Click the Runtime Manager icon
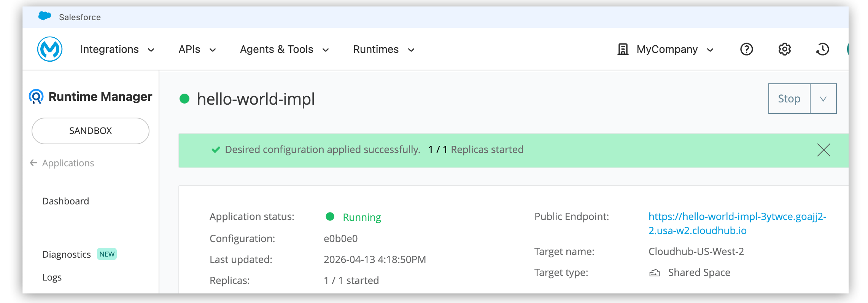This screenshot has width=868, height=303. [x=36, y=96]
